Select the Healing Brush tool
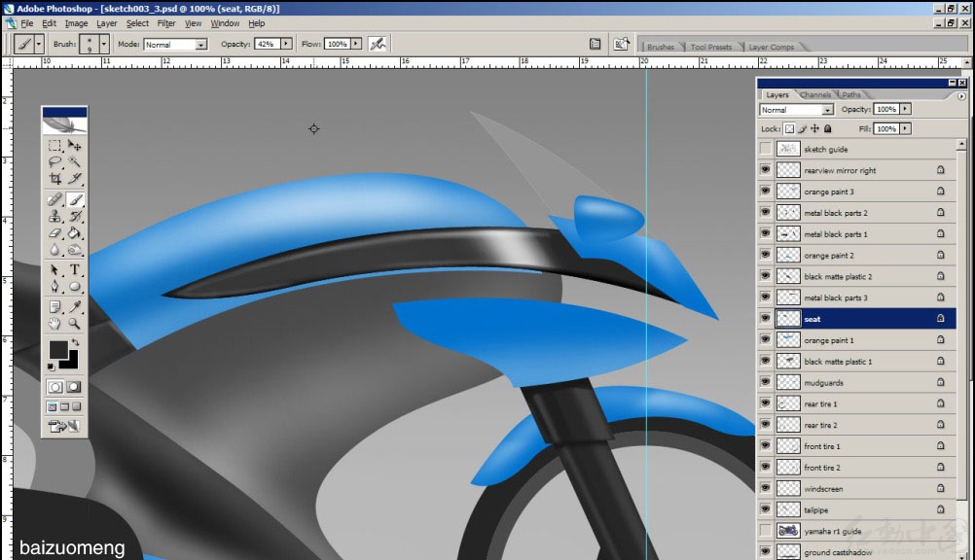975x560 pixels. [54, 199]
